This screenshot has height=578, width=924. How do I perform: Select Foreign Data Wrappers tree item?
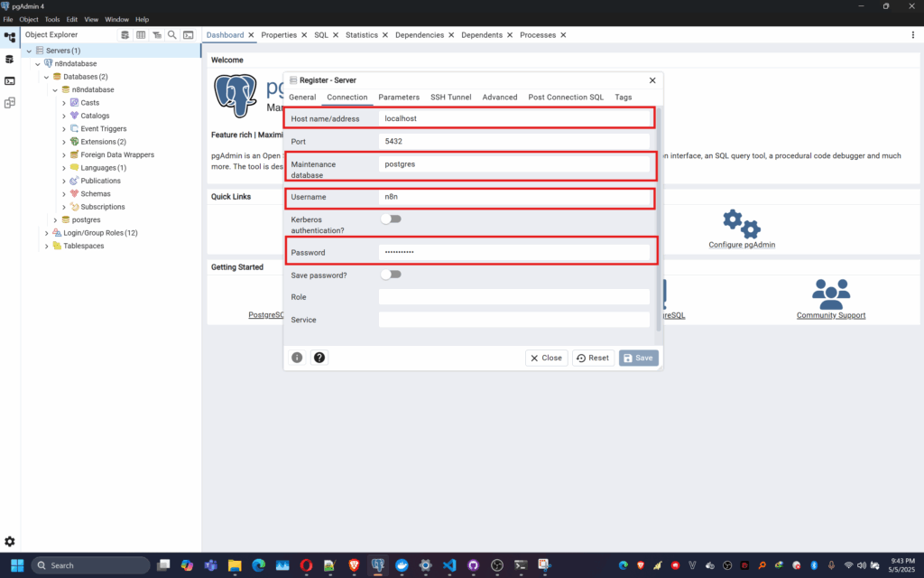(x=117, y=154)
